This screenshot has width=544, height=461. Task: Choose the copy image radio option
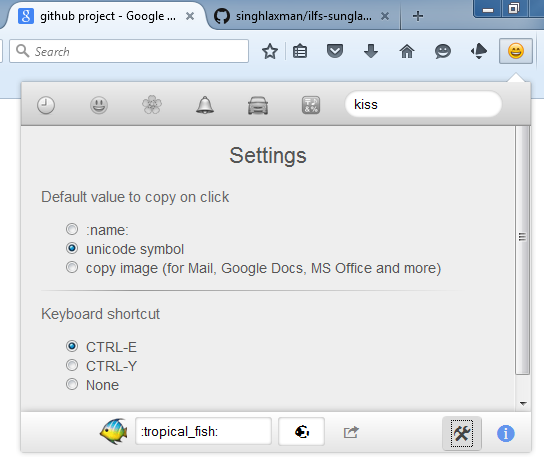point(72,267)
